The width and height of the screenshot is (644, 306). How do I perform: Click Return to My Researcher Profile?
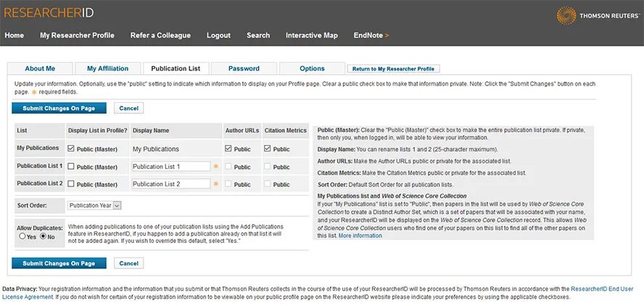click(x=393, y=69)
